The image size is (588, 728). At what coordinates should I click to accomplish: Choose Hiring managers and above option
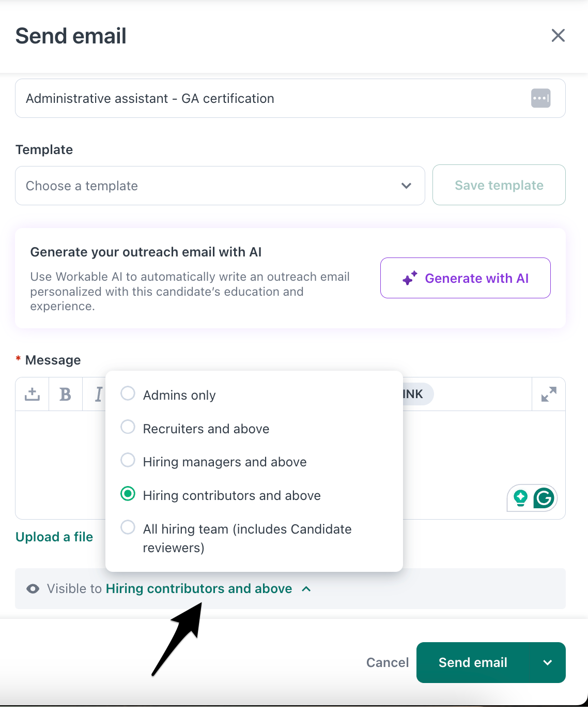click(x=128, y=460)
